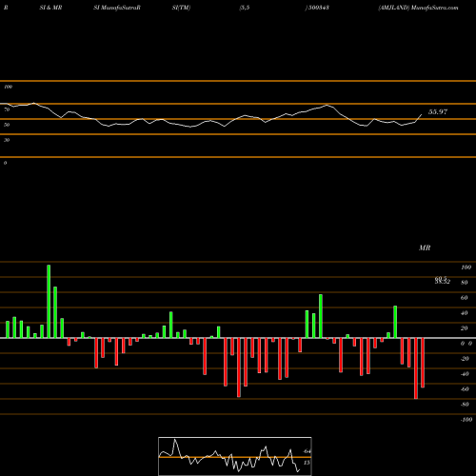Click the 100 axis label on the RSI panel

8,87
